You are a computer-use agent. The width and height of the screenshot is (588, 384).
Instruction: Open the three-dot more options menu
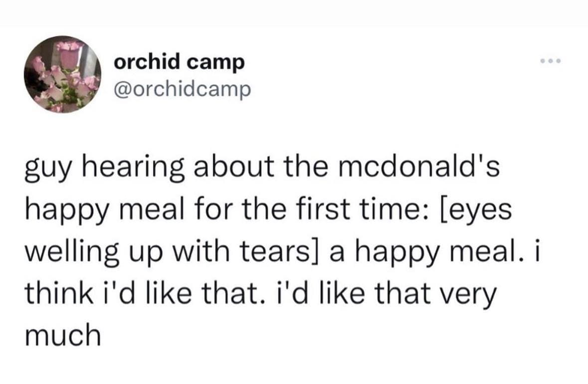pyautogui.click(x=551, y=62)
